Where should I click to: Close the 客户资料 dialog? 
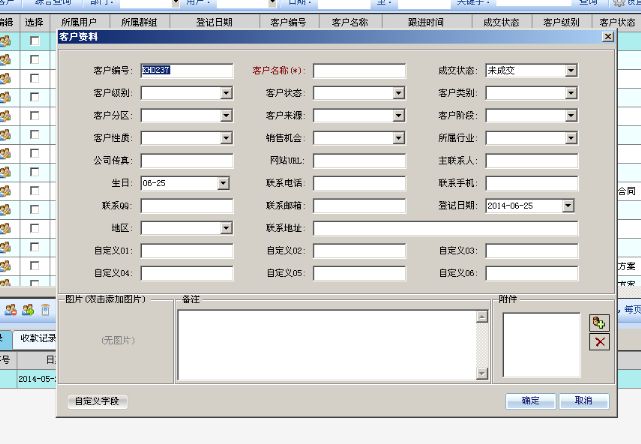608,37
